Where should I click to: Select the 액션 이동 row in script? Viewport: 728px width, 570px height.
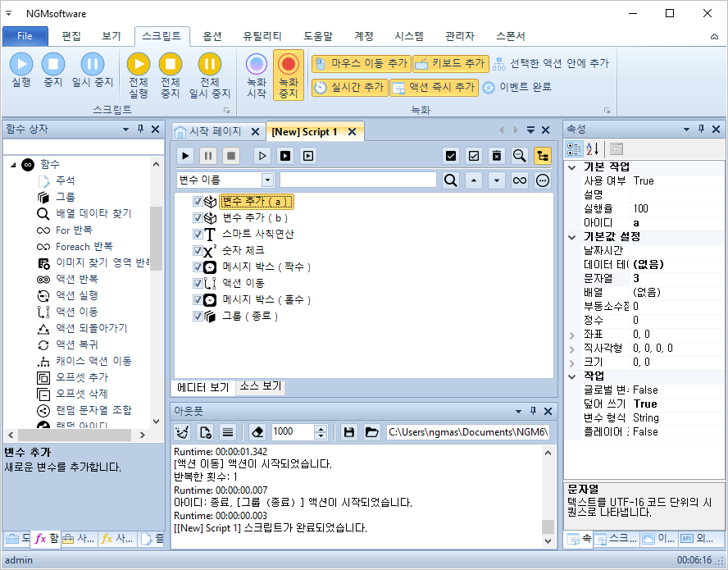(x=243, y=284)
